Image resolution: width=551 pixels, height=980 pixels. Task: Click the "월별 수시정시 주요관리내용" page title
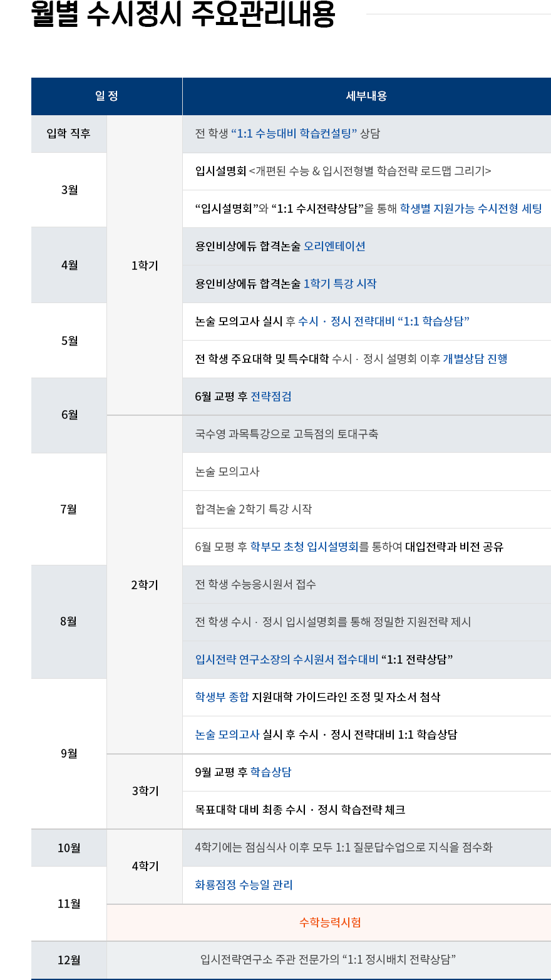[x=183, y=15]
